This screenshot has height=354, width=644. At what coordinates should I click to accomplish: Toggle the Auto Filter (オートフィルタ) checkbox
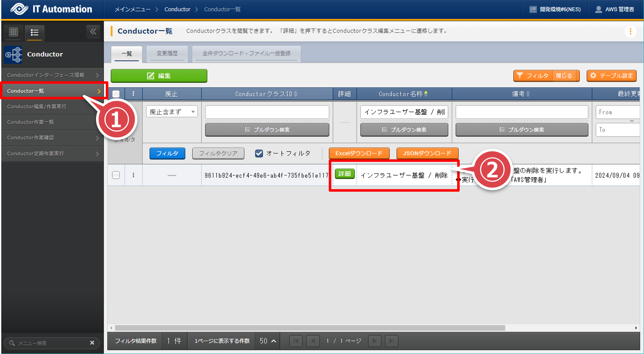coord(259,153)
